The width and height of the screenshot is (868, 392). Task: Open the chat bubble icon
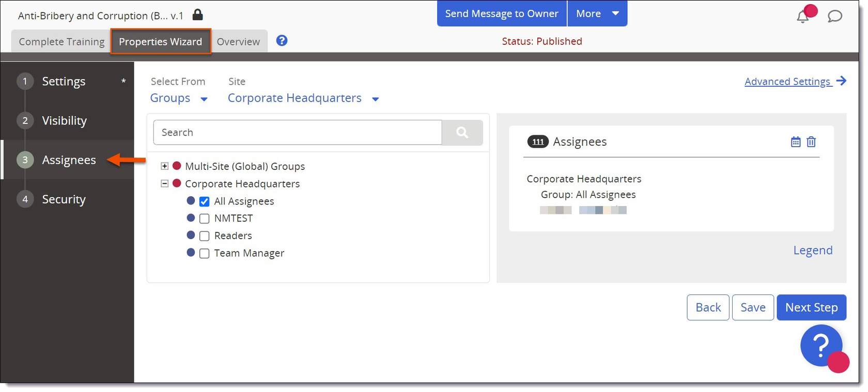point(835,17)
